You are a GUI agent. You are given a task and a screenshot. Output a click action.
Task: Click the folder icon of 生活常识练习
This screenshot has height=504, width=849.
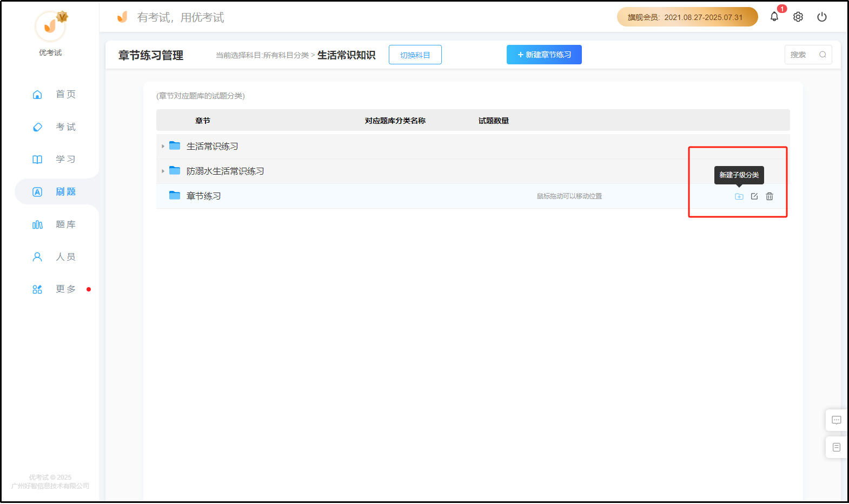point(175,145)
